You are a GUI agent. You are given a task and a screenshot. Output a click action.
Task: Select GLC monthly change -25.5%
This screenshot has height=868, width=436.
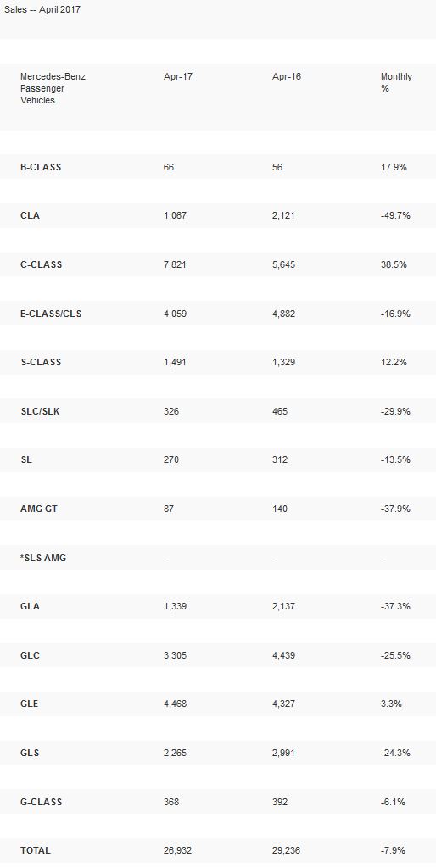coord(395,655)
